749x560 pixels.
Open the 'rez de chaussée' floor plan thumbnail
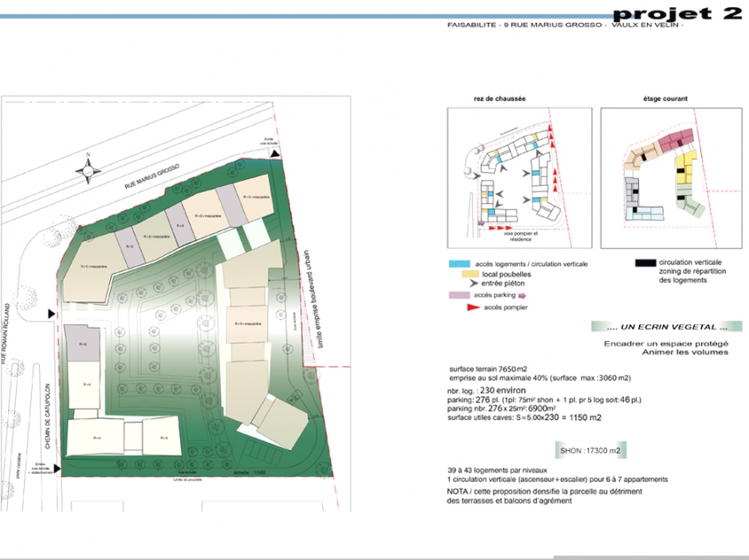519,178
